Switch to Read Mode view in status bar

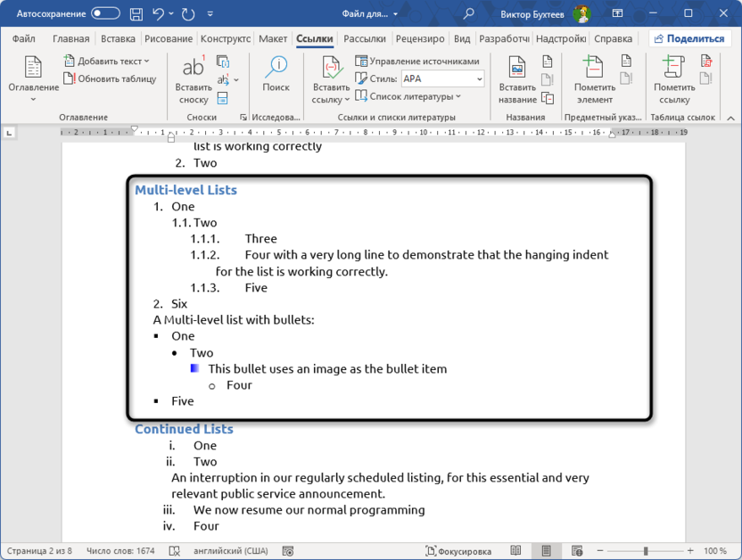(x=515, y=551)
